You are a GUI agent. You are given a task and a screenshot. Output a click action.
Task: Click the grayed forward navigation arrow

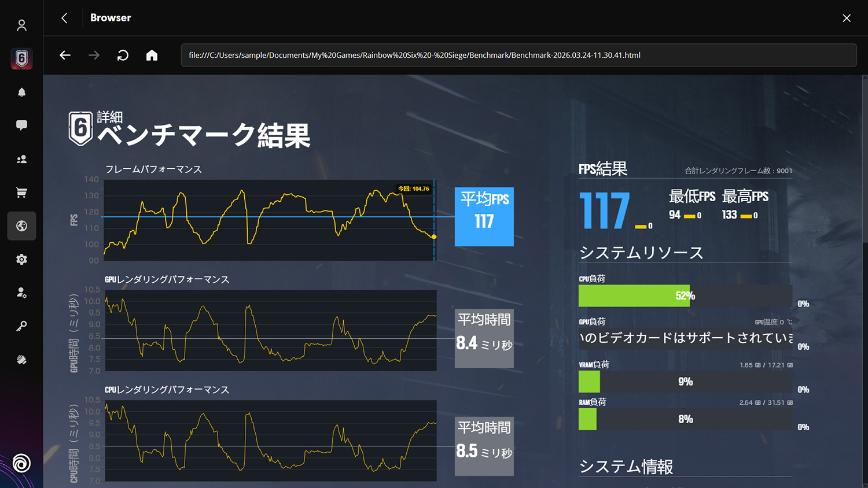coord(93,55)
